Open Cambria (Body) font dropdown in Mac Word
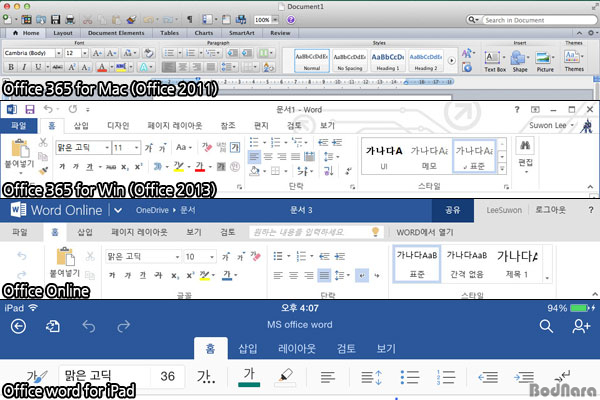 point(59,53)
